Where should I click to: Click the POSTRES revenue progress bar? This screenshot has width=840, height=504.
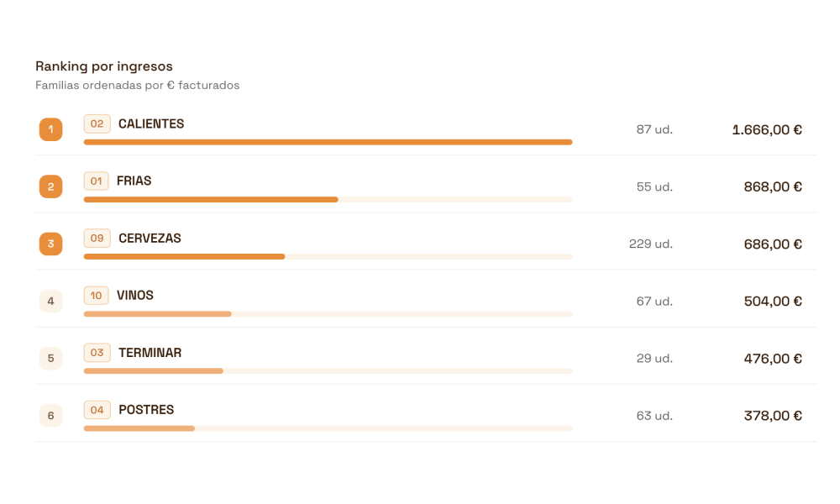tap(328, 428)
